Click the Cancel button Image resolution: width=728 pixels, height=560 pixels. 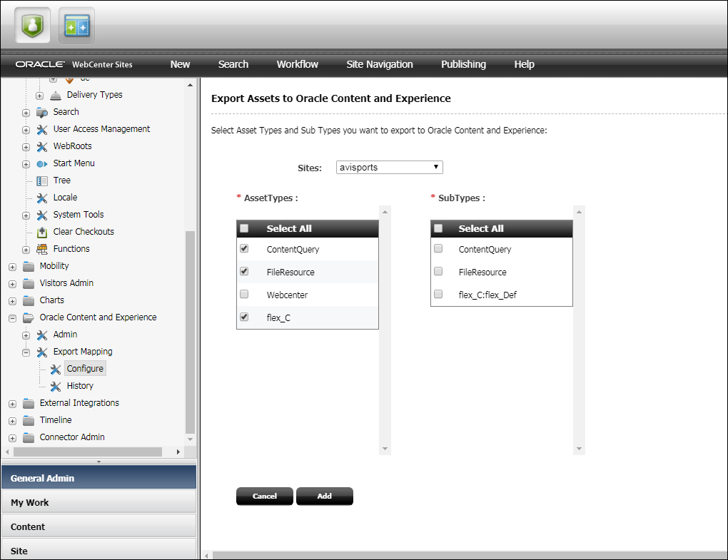(x=265, y=496)
